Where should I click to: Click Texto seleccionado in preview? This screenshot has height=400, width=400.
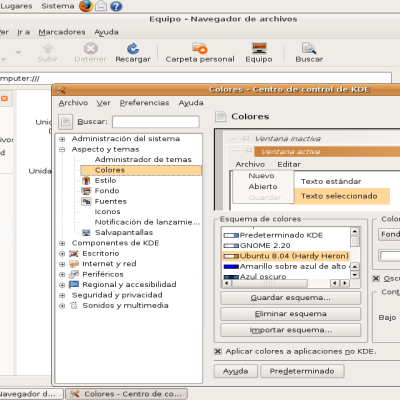point(339,196)
